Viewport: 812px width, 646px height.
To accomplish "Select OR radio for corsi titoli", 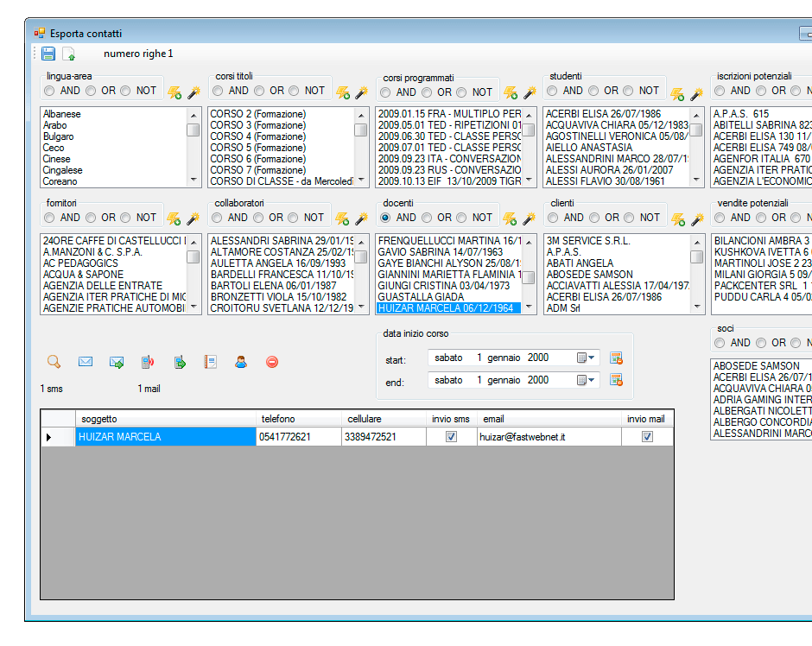I will pyautogui.click(x=259, y=91).
